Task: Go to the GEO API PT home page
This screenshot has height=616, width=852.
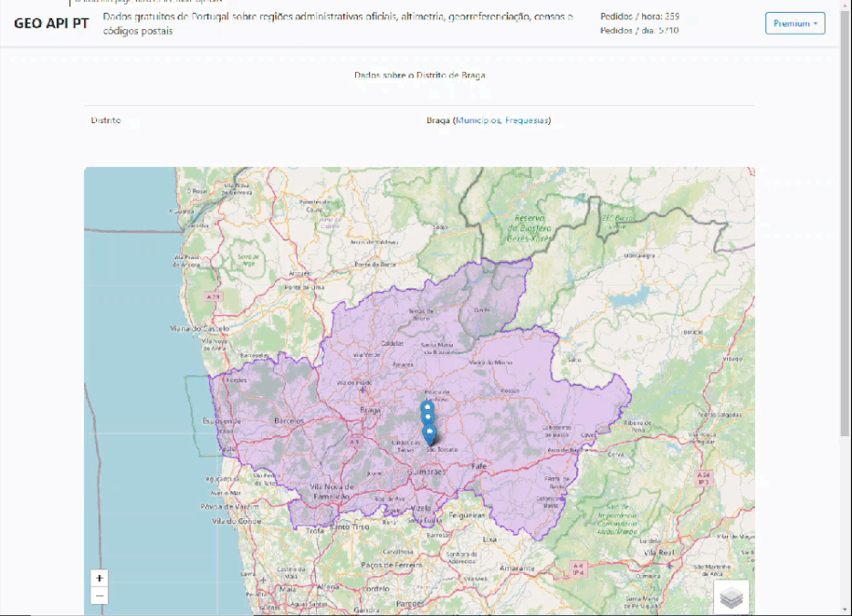Action: click(x=51, y=24)
